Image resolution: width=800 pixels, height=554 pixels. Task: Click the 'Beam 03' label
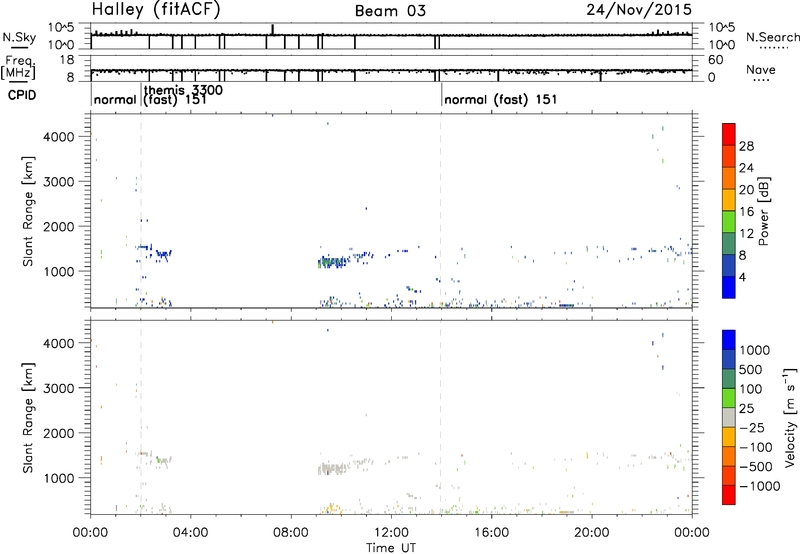click(390, 11)
